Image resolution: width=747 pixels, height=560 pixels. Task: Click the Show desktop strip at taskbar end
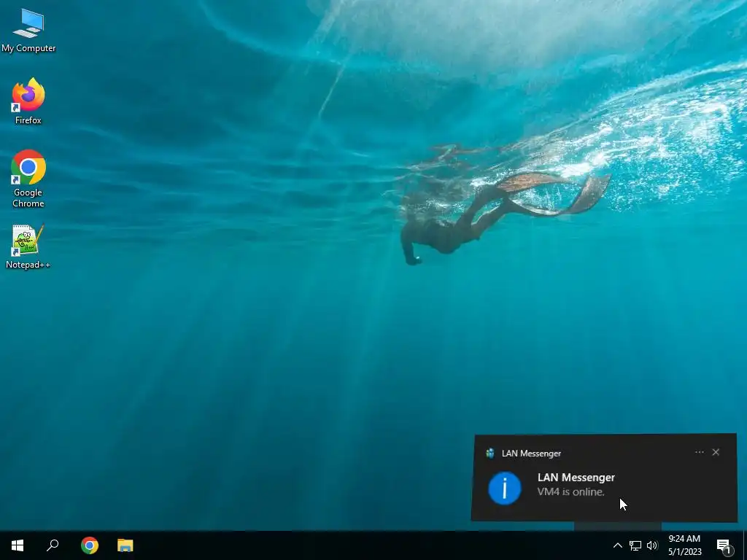[x=745, y=545]
